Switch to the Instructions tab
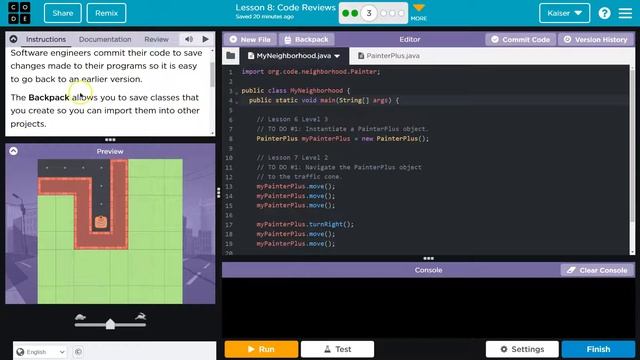Image resolution: width=640 pixels, height=360 pixels. 46,39
